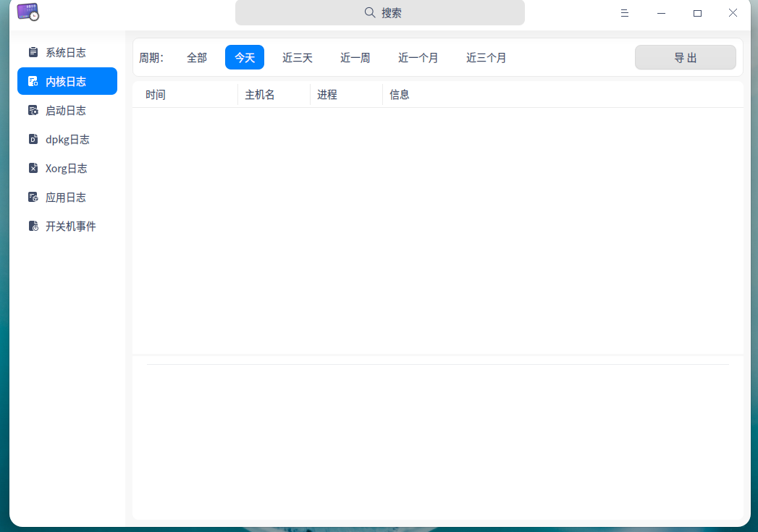Screen dimensions: 758x532
Task: View the dpkg日志 package log
Action: 67,139
